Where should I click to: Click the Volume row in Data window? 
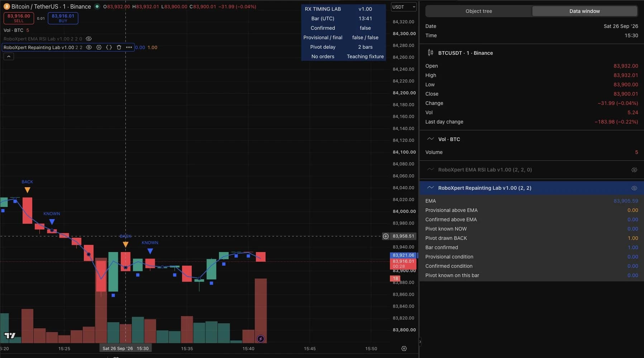531,152
